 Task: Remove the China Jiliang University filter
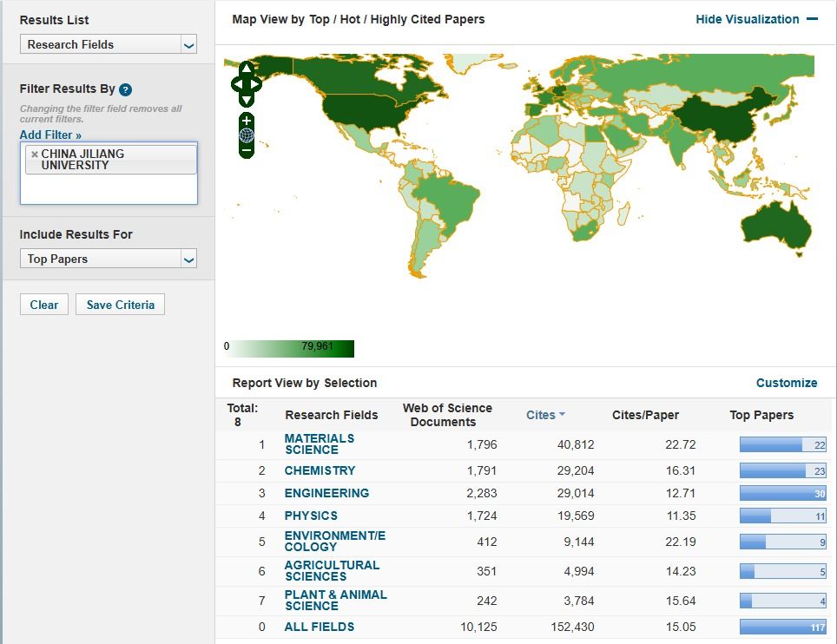coord(35,154)
